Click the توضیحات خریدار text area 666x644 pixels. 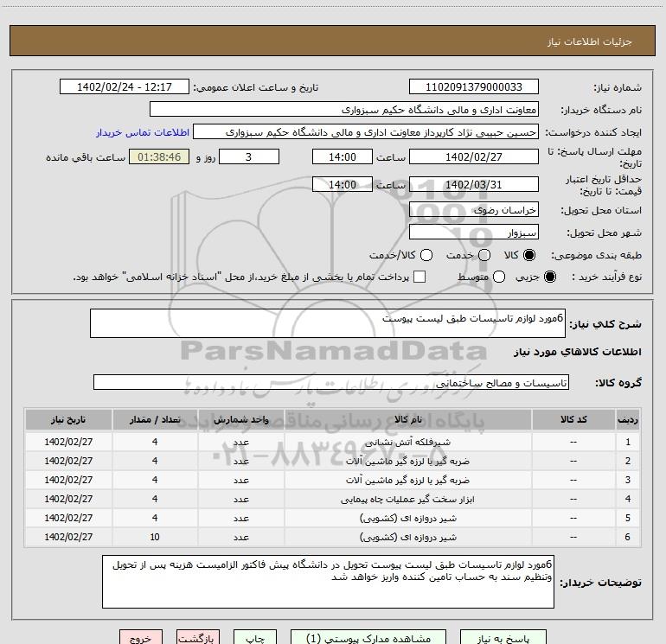pyautogui.click(x=328, y=582)
